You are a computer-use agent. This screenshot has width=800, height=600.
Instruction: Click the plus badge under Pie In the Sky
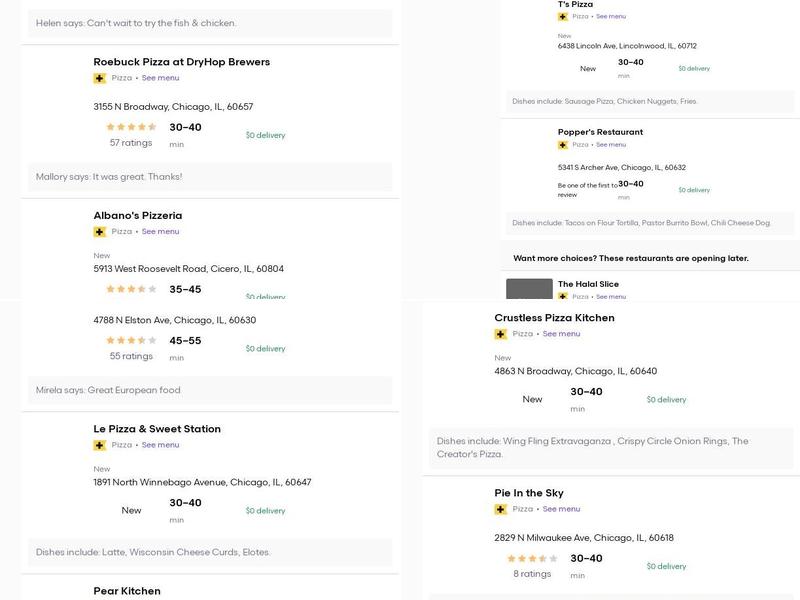coord(500,509)
